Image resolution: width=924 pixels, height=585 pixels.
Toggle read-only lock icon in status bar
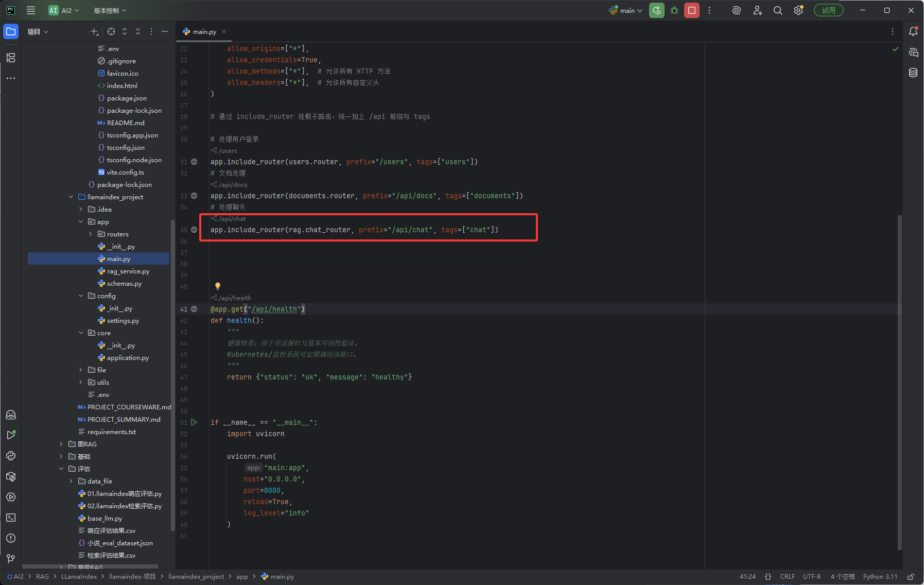[x=911, y=577]
